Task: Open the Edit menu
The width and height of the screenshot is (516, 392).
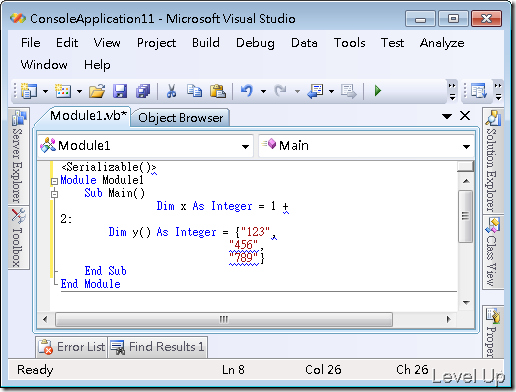Action: (x=67, y=43)
